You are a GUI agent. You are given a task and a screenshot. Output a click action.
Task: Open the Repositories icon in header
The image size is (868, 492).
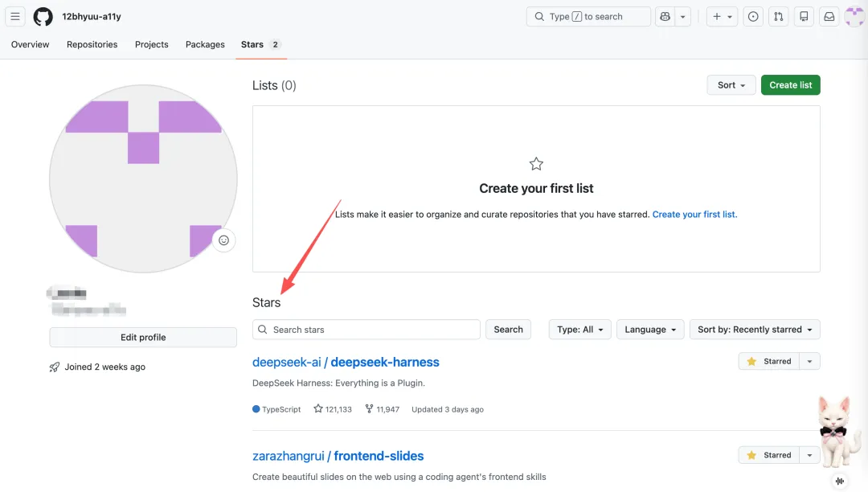point(804,17)
